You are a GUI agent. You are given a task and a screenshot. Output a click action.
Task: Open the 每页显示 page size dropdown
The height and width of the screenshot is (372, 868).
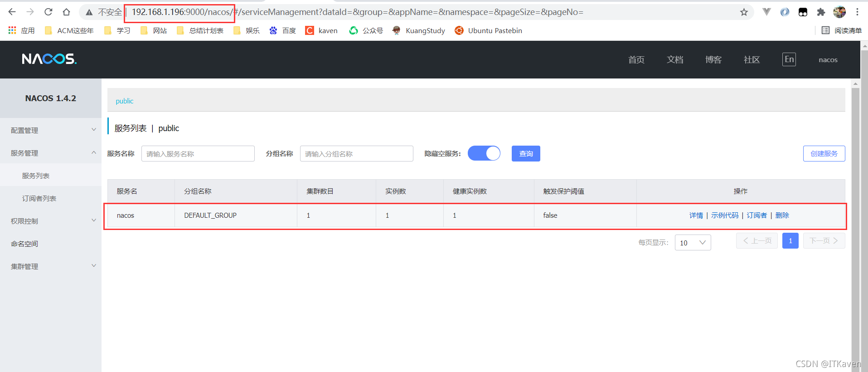click(x=693, y=243)
